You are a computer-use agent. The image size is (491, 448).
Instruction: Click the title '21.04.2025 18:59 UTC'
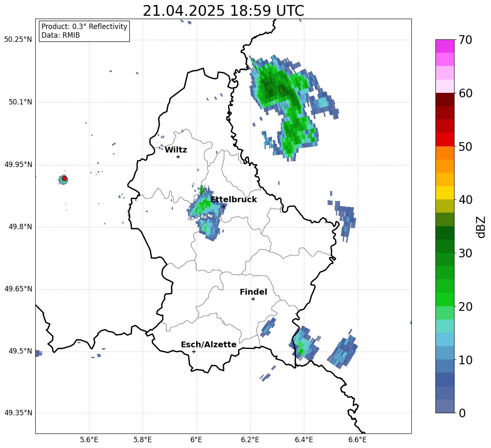point(223,11)
